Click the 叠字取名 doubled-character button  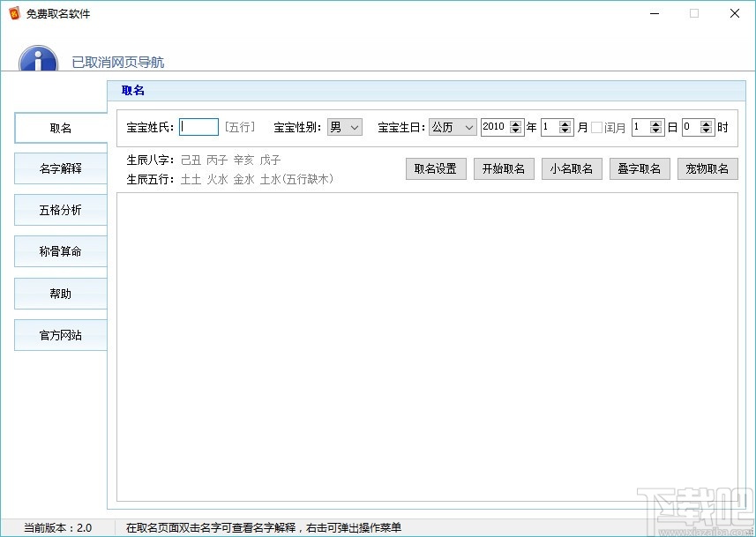[x=640, y=168]
